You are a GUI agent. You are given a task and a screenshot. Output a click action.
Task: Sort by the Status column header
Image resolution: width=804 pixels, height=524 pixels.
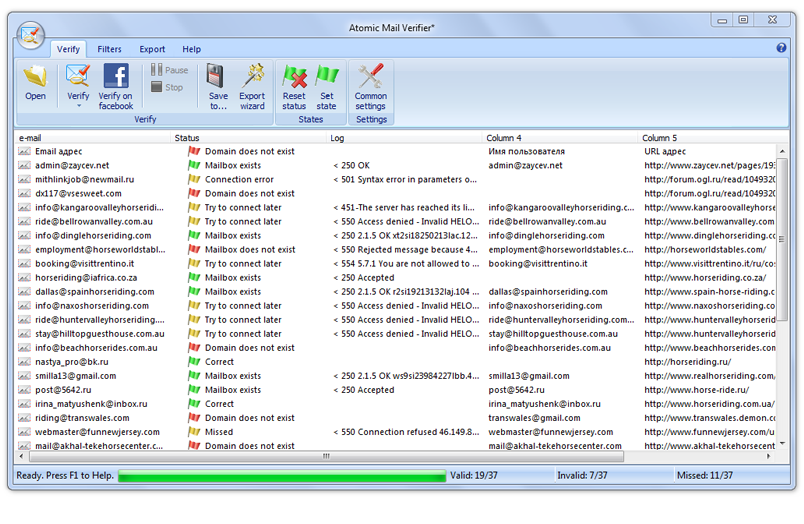(x=249, y=138)
